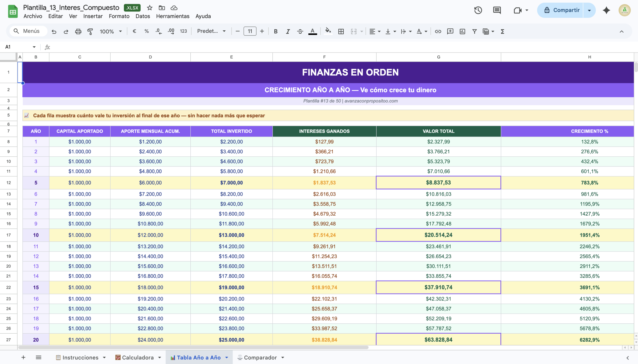Open the Formato menu

pyautogui.click(x=119, y=16)
